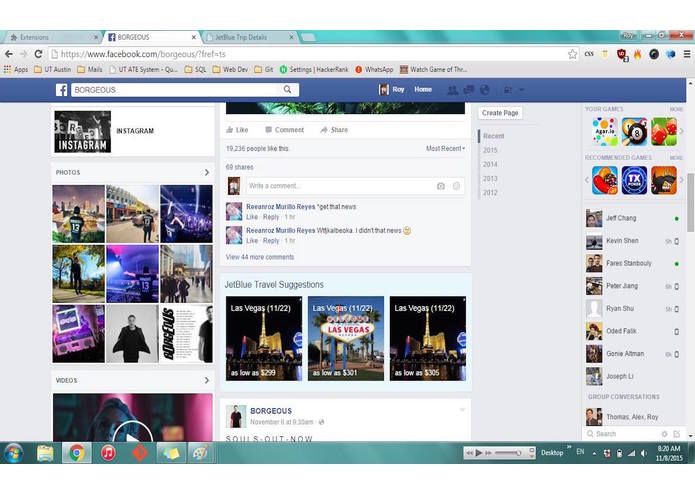Open Sticky Notes from taskbar

[171, 453]
